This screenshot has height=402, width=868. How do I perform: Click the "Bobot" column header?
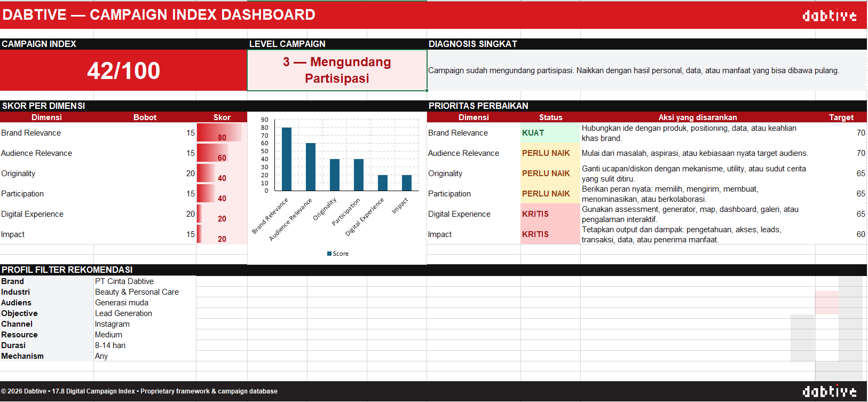pos(145,117)
